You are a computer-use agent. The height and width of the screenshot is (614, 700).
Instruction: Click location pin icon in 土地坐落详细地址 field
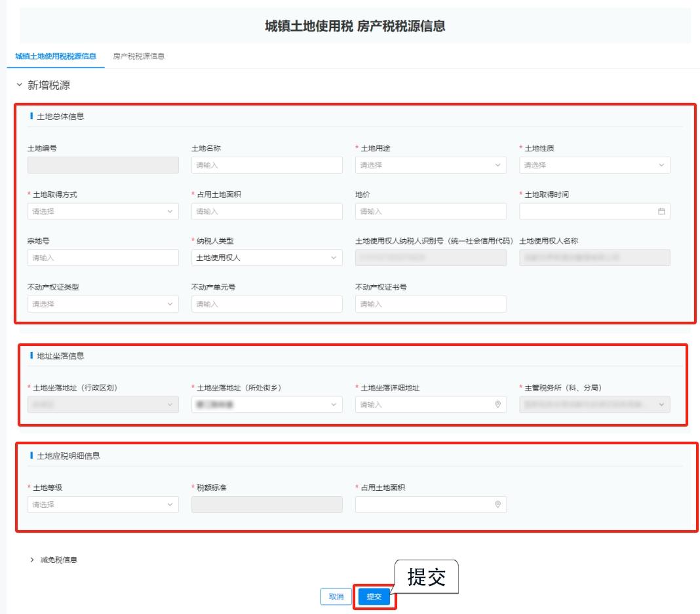(497, 405)
